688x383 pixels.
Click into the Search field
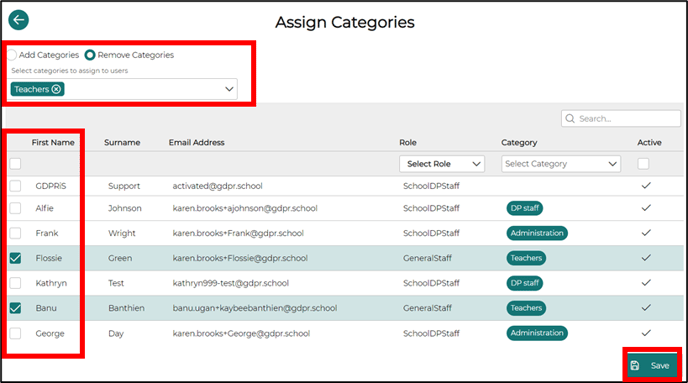click(620, 118)
